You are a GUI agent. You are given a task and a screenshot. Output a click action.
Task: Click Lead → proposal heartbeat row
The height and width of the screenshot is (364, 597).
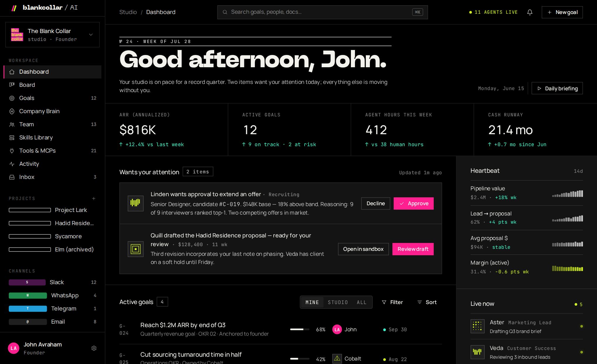tap(527, 218)
